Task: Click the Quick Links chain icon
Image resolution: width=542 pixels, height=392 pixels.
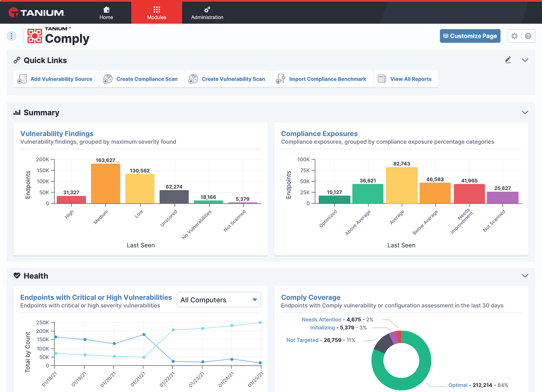Action: (17, 60)
